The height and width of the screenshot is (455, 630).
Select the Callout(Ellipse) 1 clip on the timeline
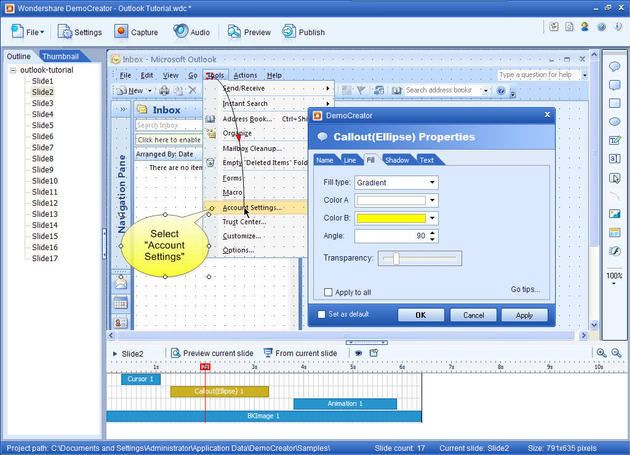(x=219, y=391)
